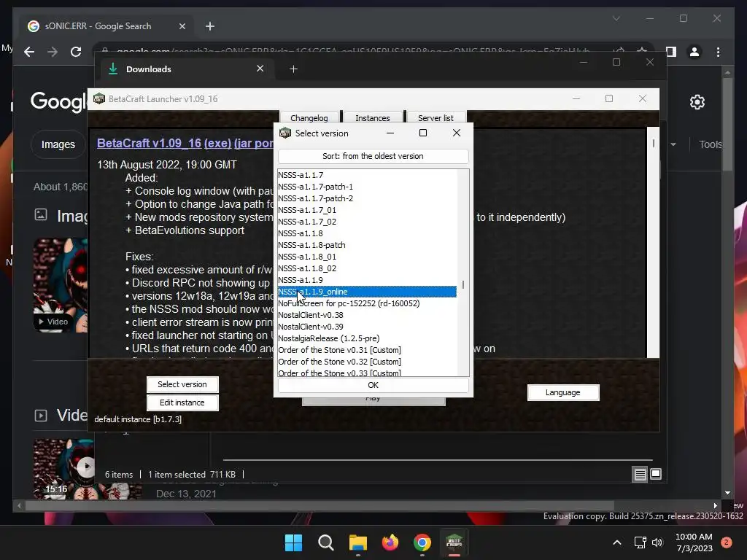The height and width of the screenshot is (560, 747).
Task: Open Chrome profile icon
Action: [x=694, y=52]
